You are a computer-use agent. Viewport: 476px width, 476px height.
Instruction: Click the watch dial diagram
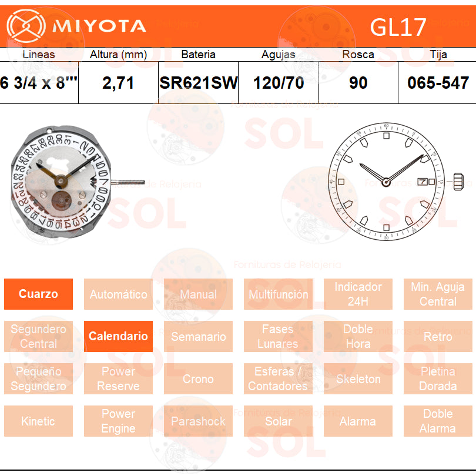pos(386,182)
